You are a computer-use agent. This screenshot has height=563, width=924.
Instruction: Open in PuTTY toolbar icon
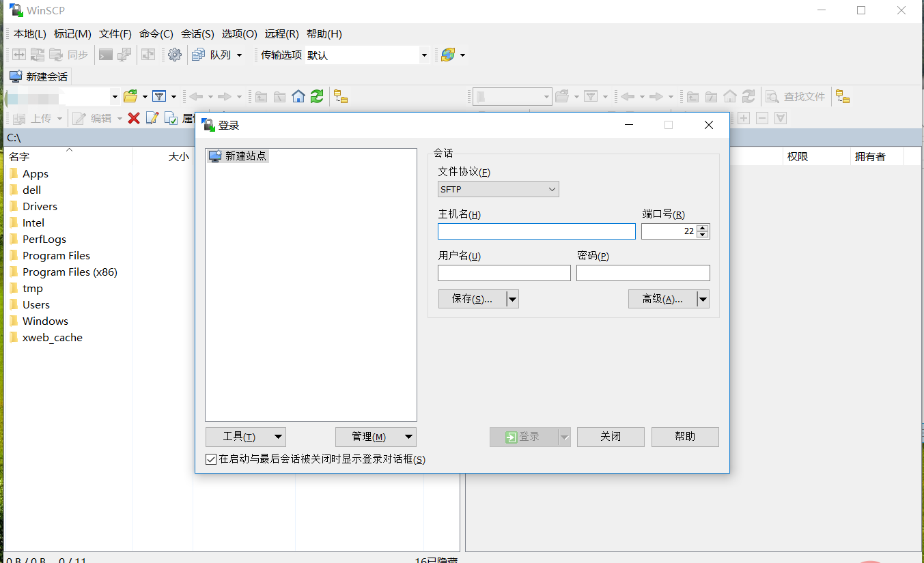click(124, 55)
